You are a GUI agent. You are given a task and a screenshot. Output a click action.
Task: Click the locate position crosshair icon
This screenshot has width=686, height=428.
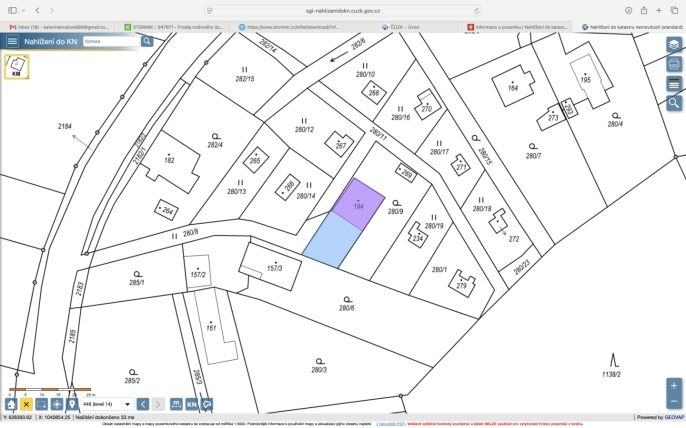click(x=57, y=404)
